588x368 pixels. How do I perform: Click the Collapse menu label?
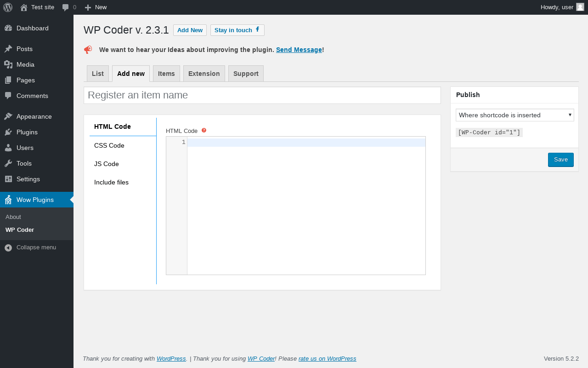point(36,247)
